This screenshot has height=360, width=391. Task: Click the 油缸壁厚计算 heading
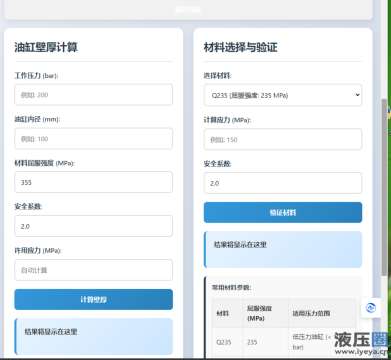tap(46, 47)
